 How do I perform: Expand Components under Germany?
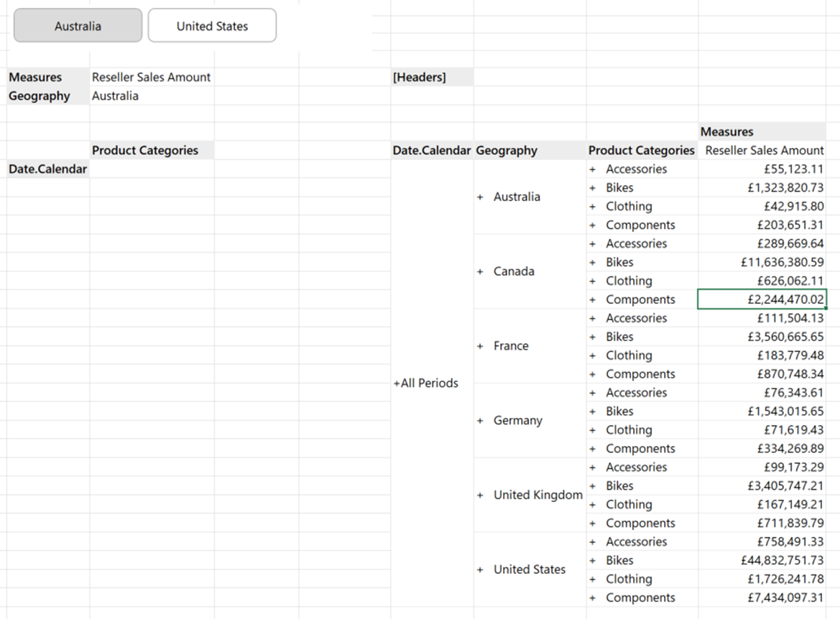591,448
